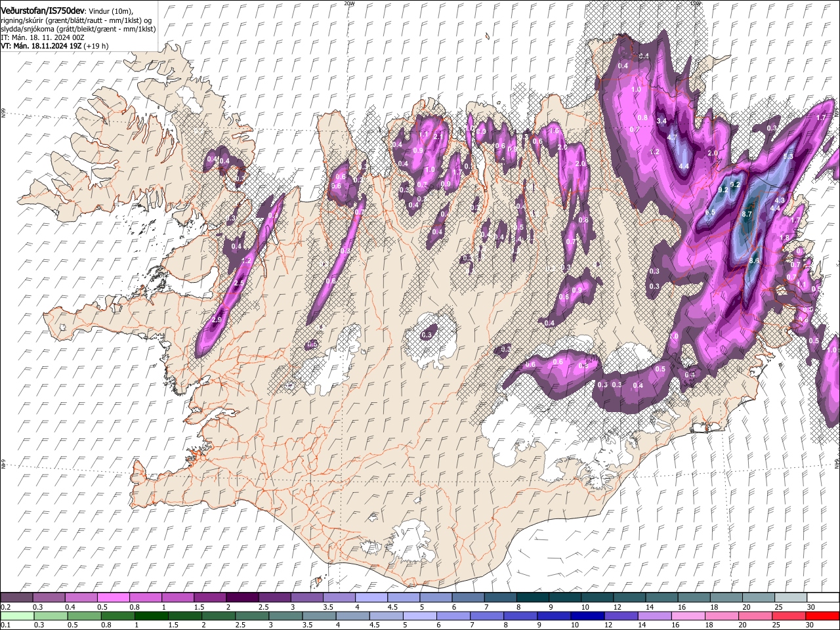Click the (+19 h) forecast offset text
Image resolution: width=840 pixels, height=630 pixels.
click(x=96, y=46)
